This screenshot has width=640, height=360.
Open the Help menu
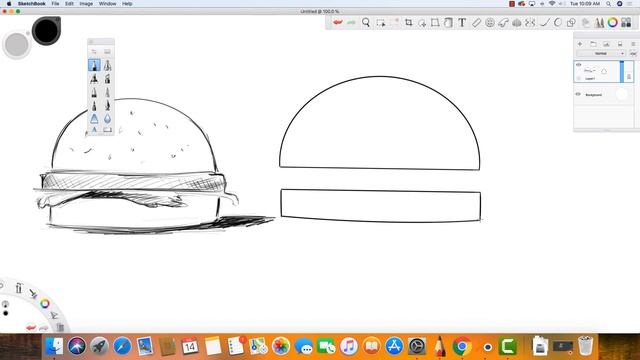tap(127, 4)
